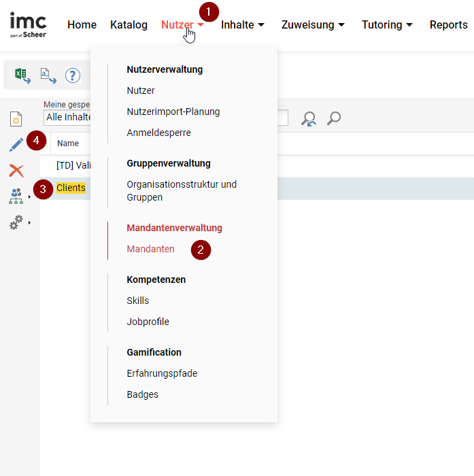Viewport: 474px width, 476px height.
Task: Select the Clients row in the table
Action: pos(71,188)
